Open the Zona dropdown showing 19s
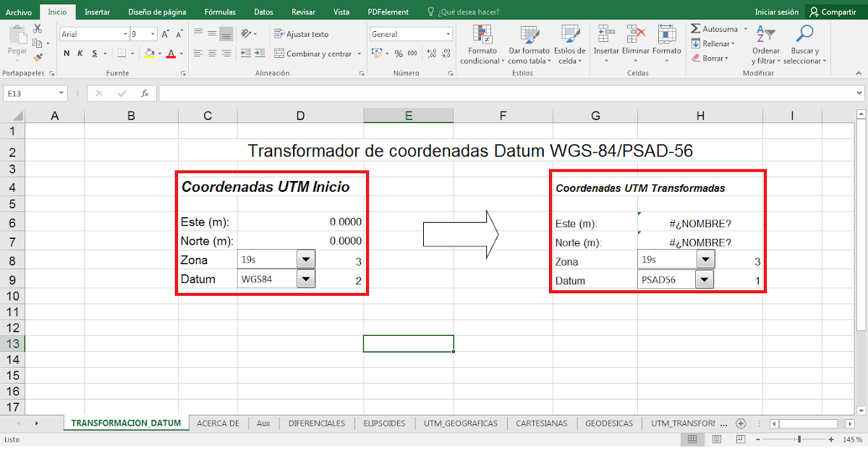The height and width of the screenshot is (456, 868). click(305, 258)
